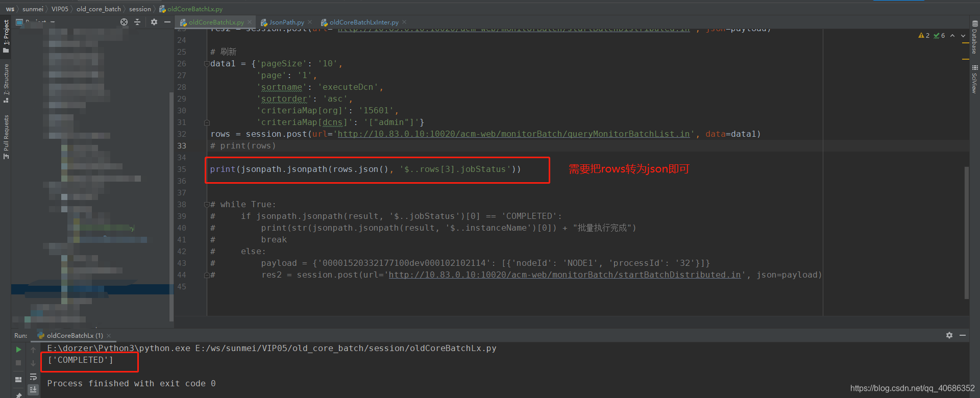Click the Down the stack trace arrow

(x=33, y=363)
